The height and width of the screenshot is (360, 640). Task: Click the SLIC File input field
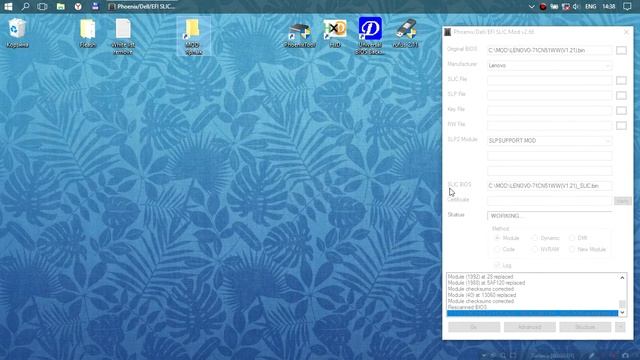pos(549,80)
